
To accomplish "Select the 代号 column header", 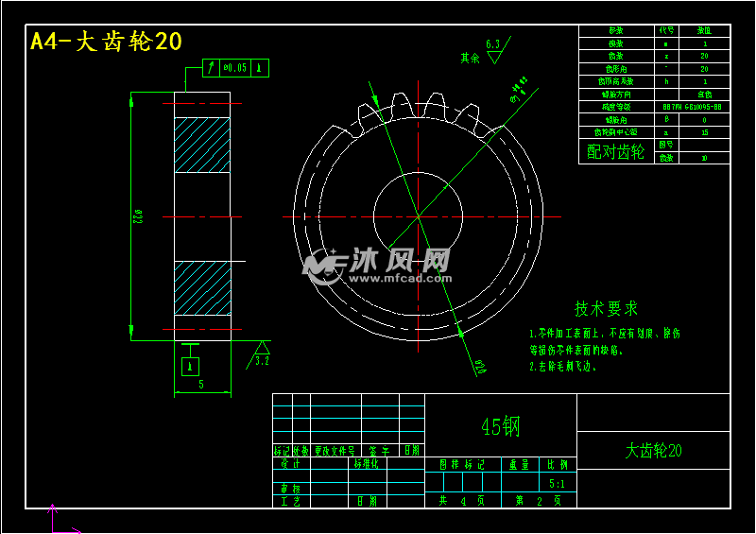I will [x=667, y=30].
